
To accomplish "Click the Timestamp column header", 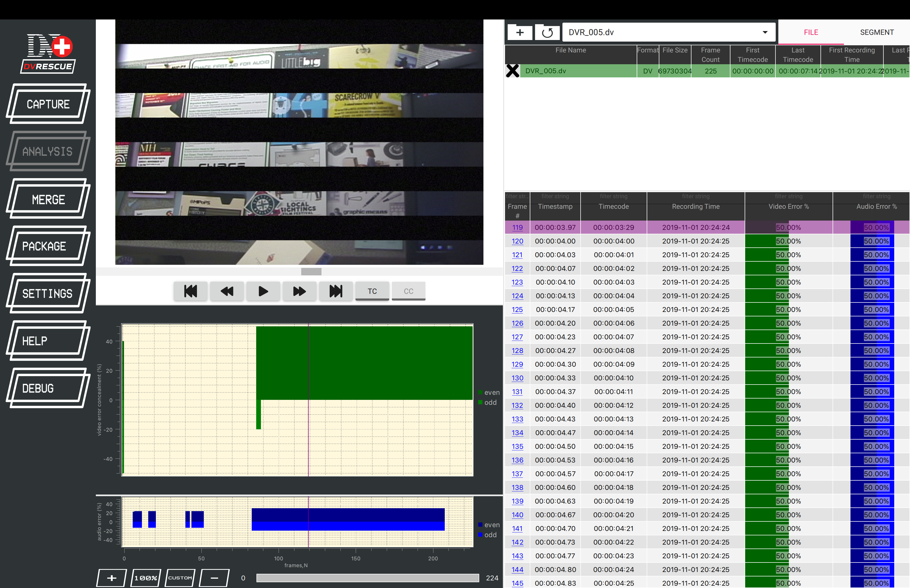I will [555, 207].
